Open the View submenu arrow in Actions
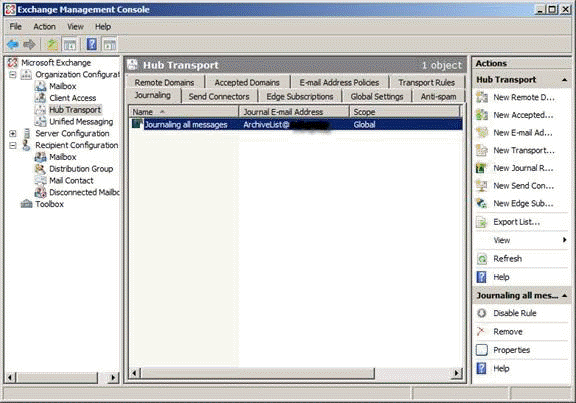This screenshot has width=576, height=403. click(564, 240)
